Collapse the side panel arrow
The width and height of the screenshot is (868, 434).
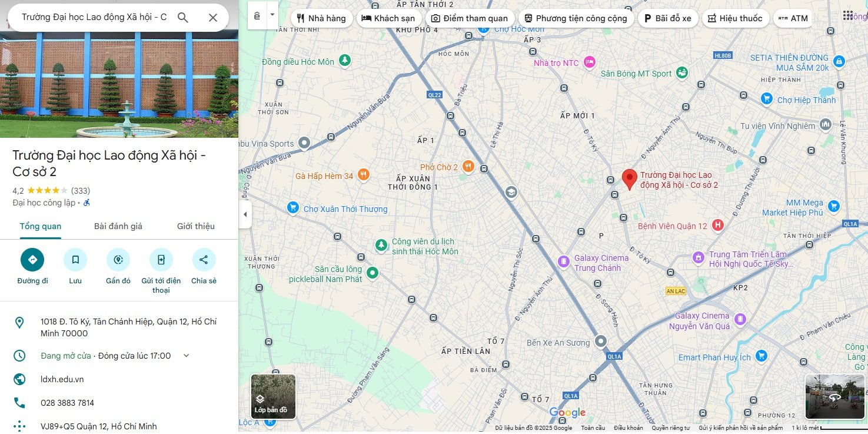pos(245,214)
